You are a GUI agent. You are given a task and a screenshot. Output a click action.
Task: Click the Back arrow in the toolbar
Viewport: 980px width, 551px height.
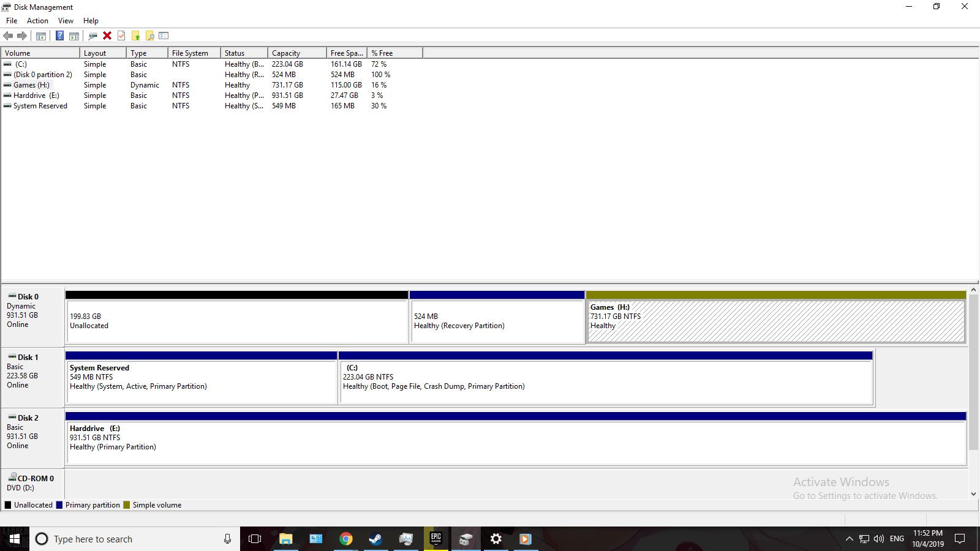pyautogui.click(x=8, y=36)
